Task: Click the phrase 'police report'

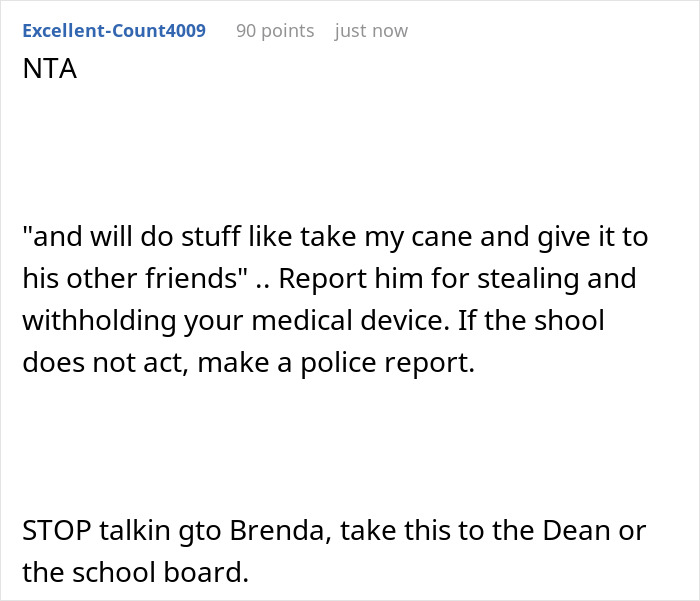Action: [x=387, y=363]
